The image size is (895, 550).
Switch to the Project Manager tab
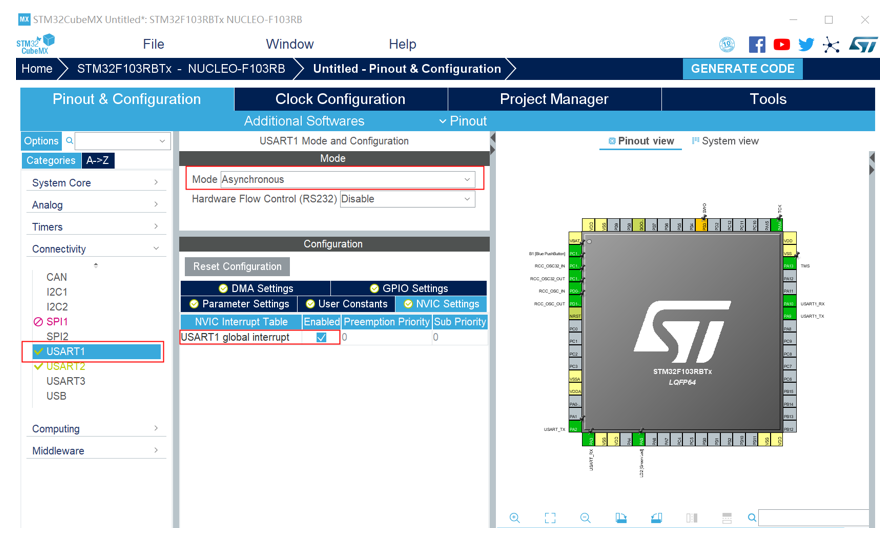tap(554, 99)
